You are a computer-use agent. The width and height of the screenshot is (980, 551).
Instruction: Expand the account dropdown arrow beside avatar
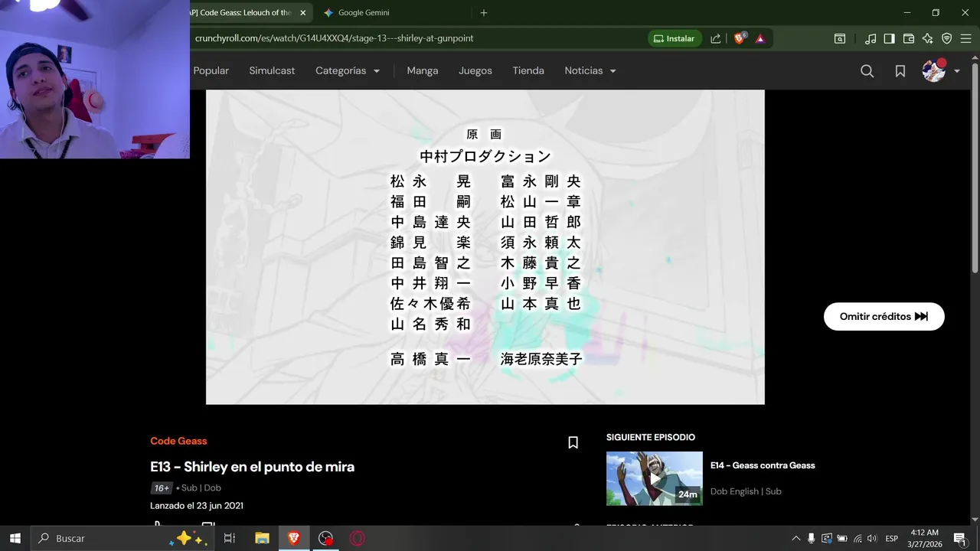(x=957, y=71)
